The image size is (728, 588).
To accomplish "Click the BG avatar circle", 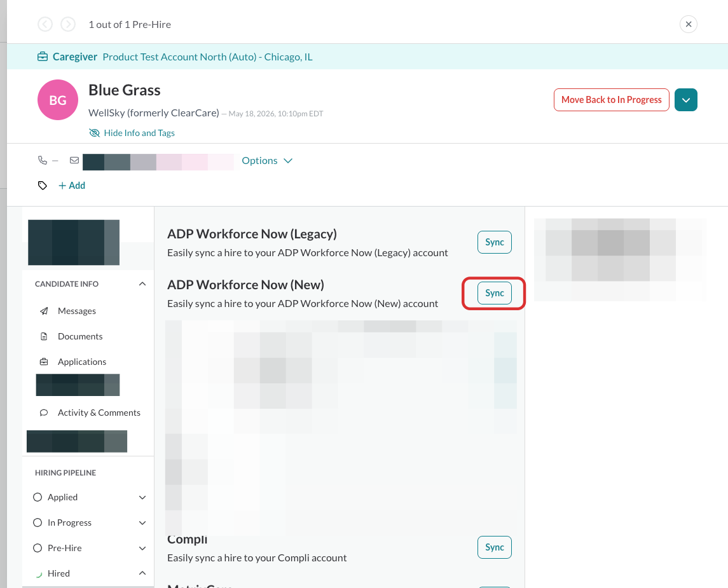I will [58, 100].
